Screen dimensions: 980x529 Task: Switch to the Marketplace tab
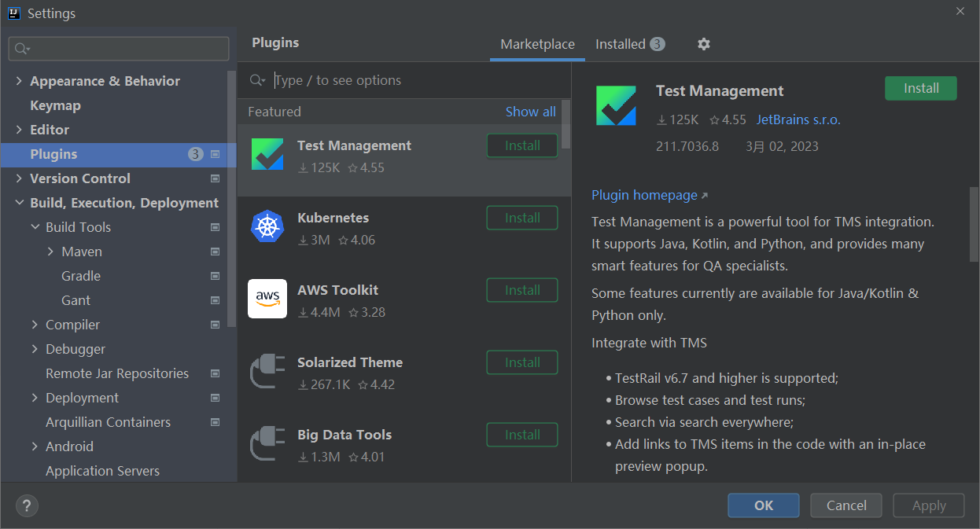(x=538, y=44)
